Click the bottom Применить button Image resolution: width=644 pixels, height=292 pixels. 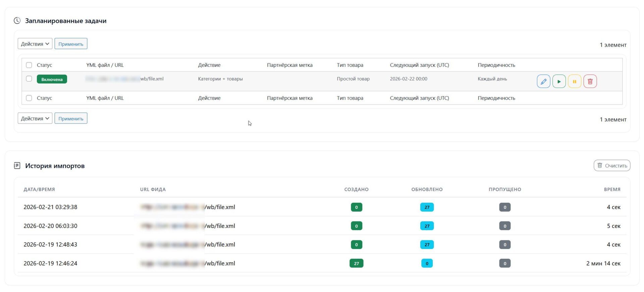[71, 118]
